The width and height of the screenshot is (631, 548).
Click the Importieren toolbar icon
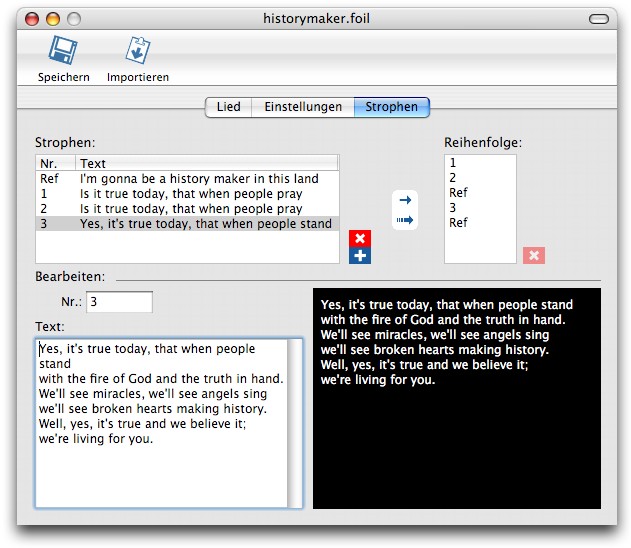click(137, 51)
